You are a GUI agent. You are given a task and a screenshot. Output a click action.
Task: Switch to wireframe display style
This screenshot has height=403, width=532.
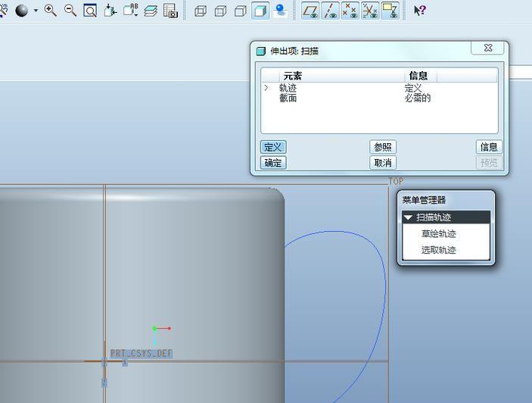(x=201, y=11)
